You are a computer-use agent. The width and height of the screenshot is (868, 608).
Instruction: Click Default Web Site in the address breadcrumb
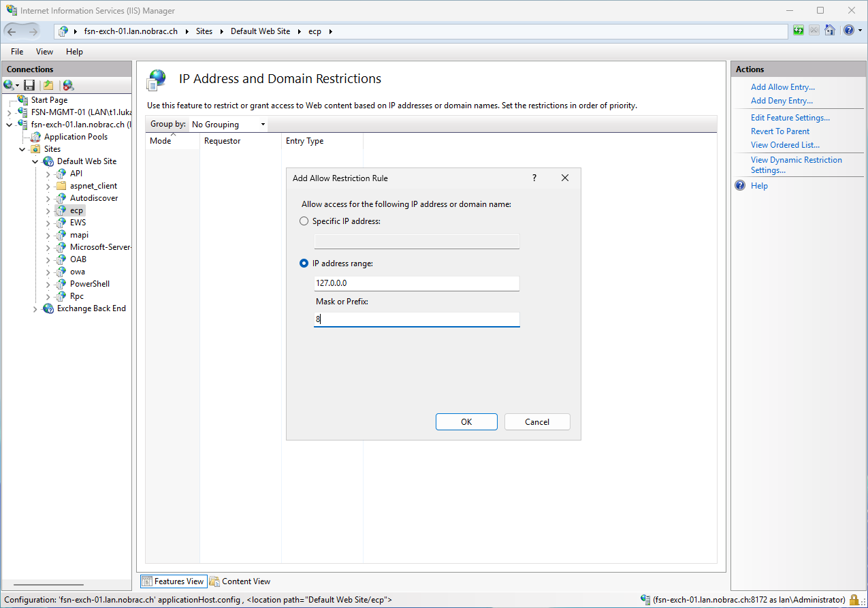tap(260, 31)
